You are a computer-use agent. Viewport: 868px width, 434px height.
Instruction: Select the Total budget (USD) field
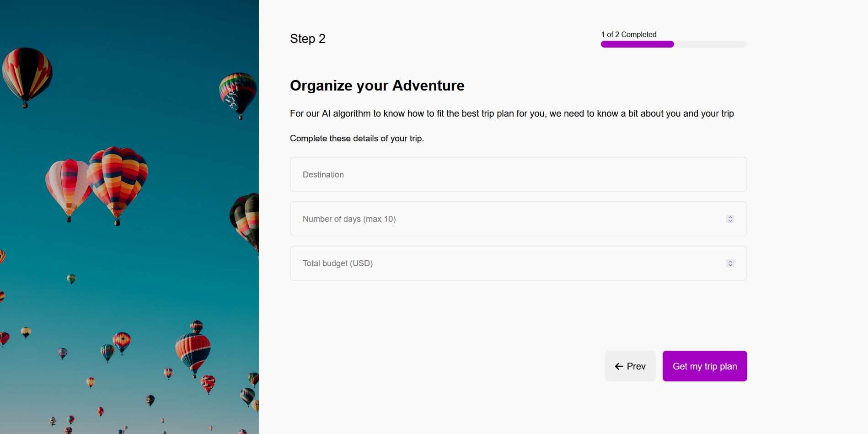click(503, 263)
